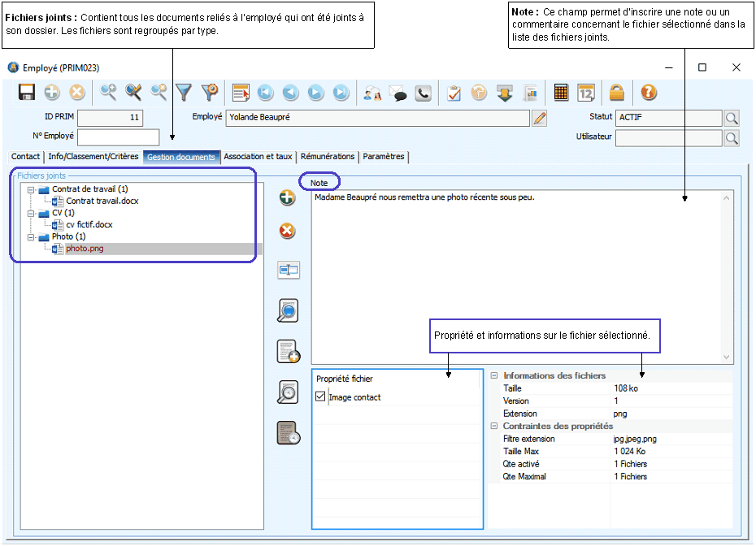Open the calculator from the toolbar
This screenshot has height=546, width=756.
(561, 93)
